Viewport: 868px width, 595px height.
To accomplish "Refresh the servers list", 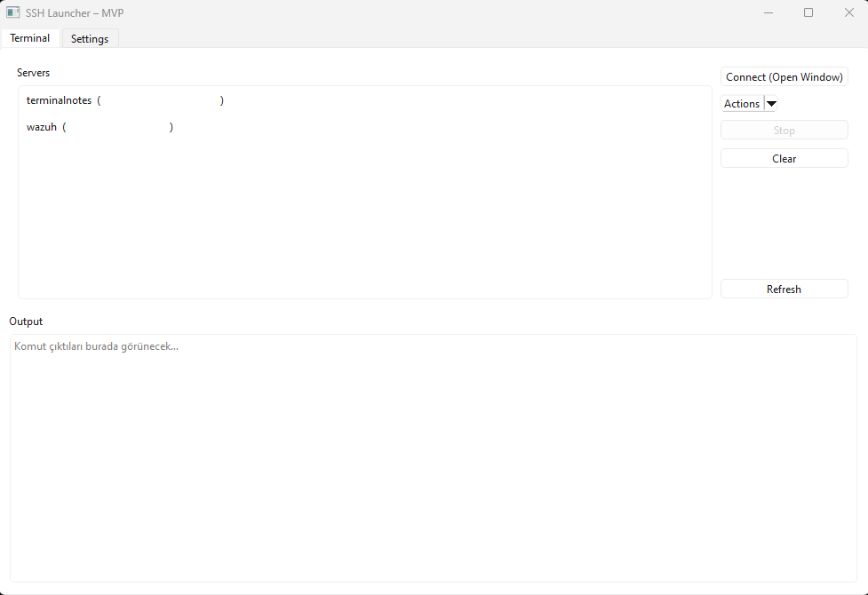I will (784, 289).
